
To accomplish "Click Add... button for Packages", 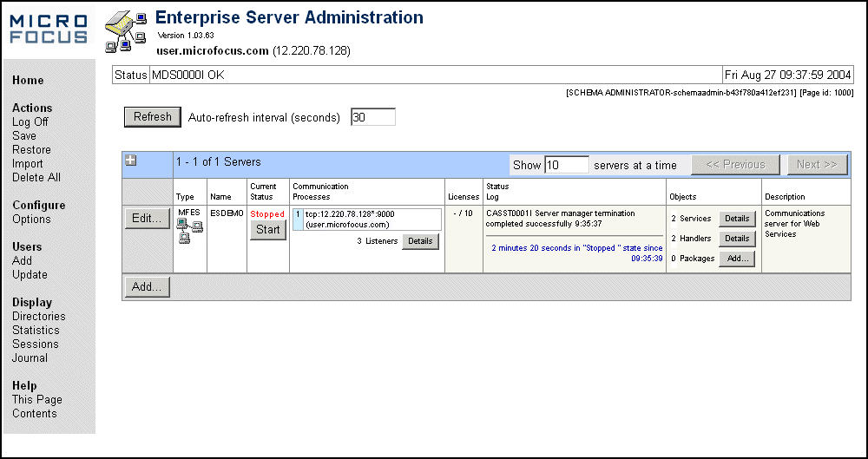I will [737, 259].
